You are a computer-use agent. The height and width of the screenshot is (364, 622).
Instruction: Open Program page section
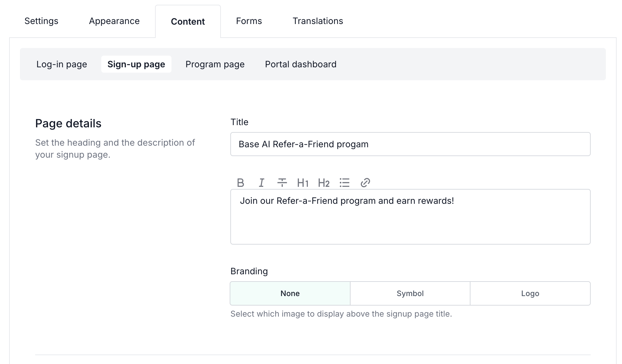click(215, 64)
